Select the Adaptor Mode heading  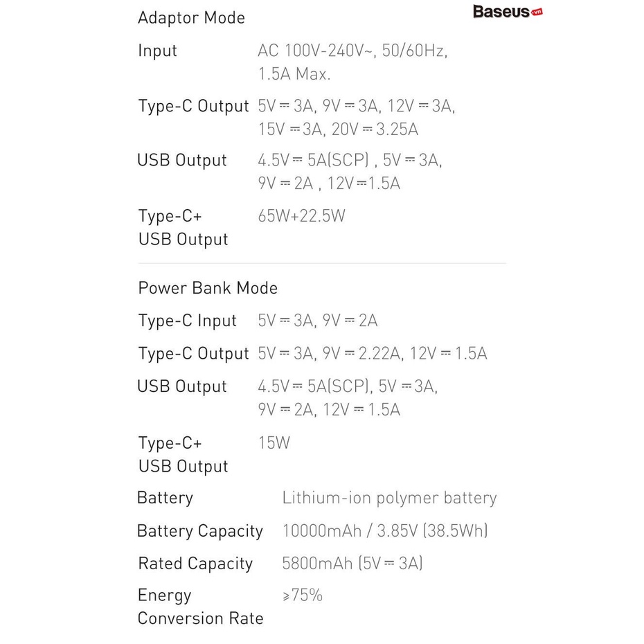[x=191, y=18]
